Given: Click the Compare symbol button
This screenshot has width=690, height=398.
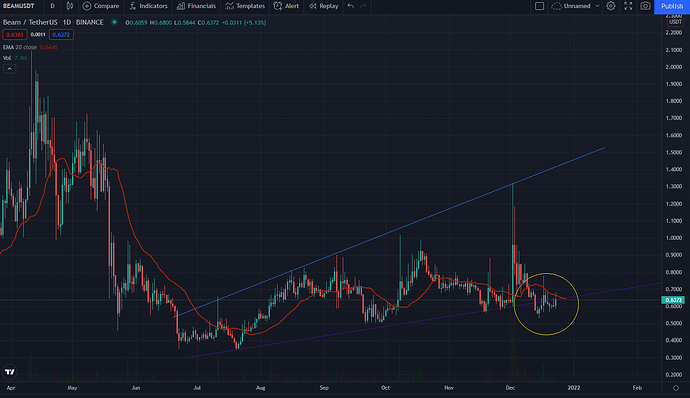Looking at the screenshot, I should click(x=101, y=6).
